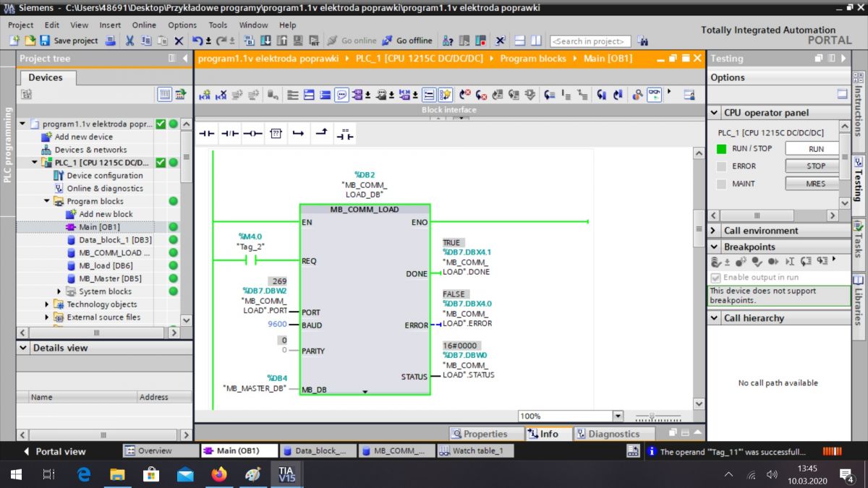Image resolution: width=868 pixels, height=488 pixels.
Task: Collapse the CPU operator panel section
Action: [715, 113]
